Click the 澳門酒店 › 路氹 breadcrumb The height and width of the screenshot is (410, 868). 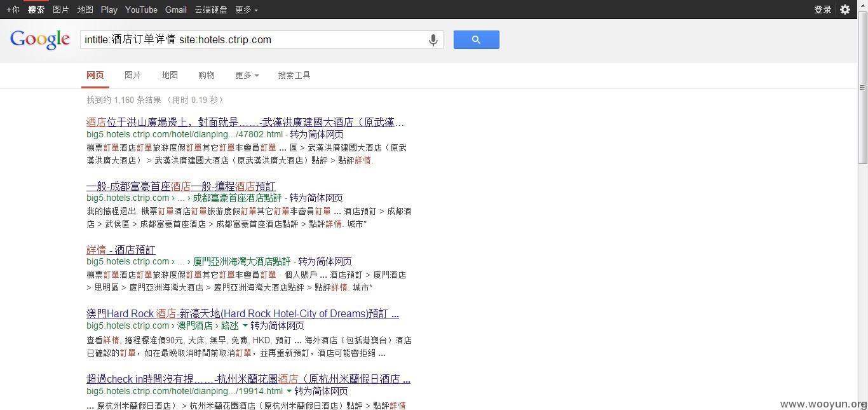208,325
